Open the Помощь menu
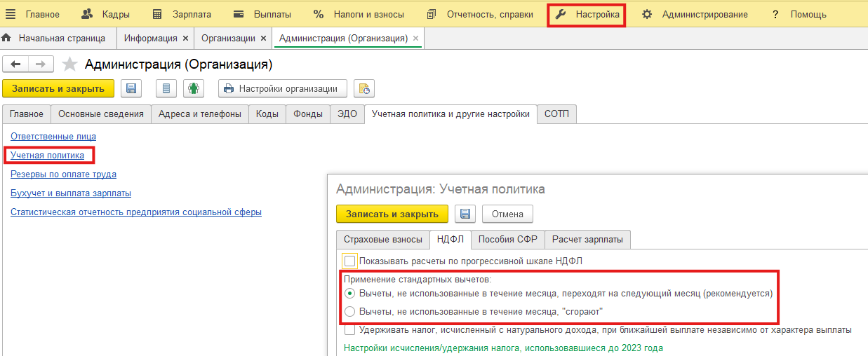 799,14
